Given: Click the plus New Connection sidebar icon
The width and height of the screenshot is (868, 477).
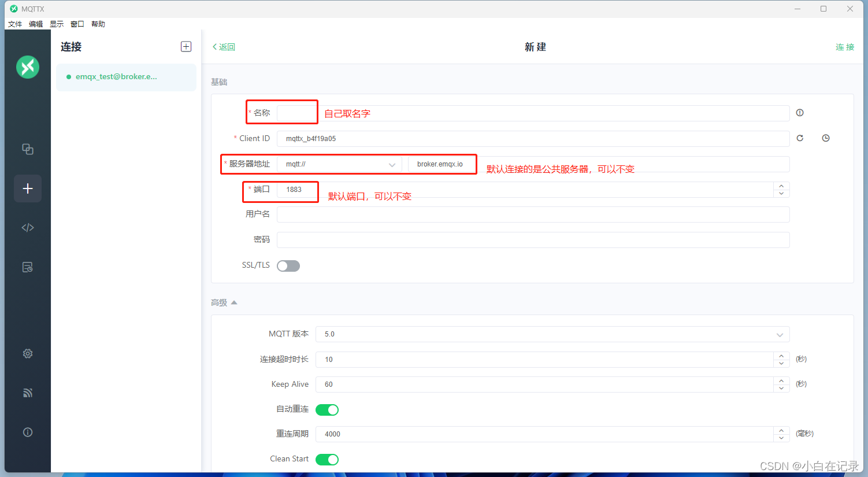Looking at the screenshot, I should tap(28, 188).
